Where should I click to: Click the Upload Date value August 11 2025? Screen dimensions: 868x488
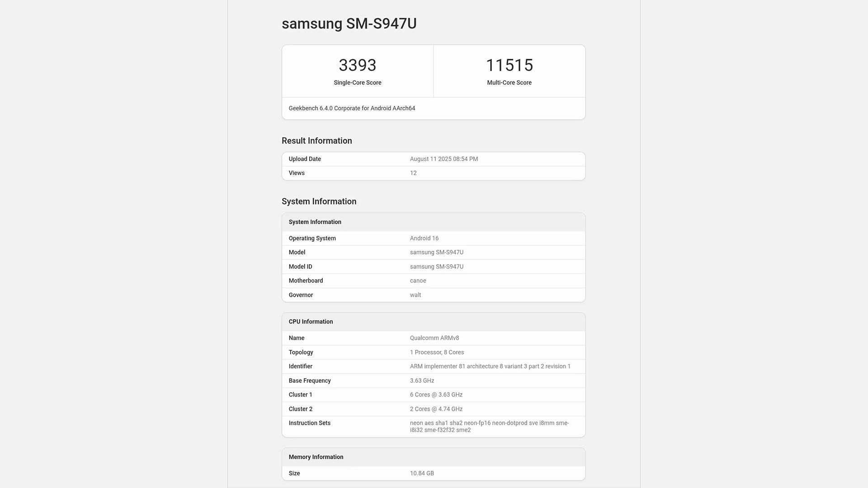point(443,159)
